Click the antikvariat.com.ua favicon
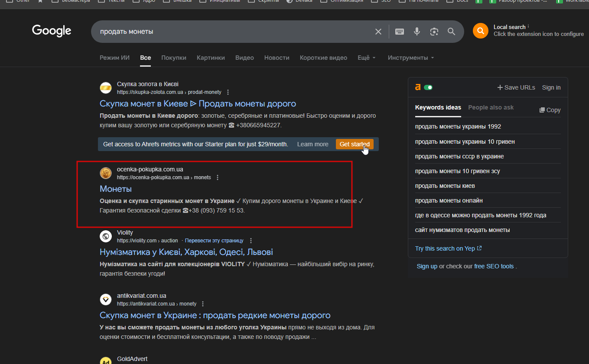This screenshot has width=589, height=364. click(106, 300)
